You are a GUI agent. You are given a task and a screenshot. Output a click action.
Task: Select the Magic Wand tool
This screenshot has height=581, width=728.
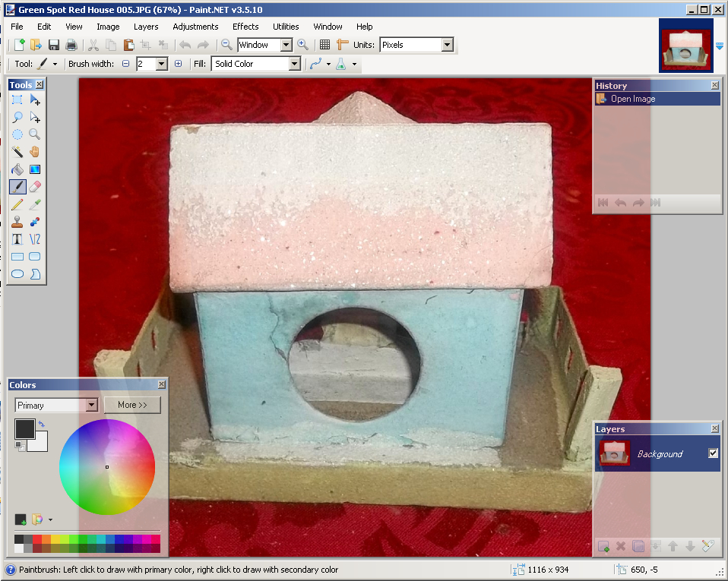[17, 151]
